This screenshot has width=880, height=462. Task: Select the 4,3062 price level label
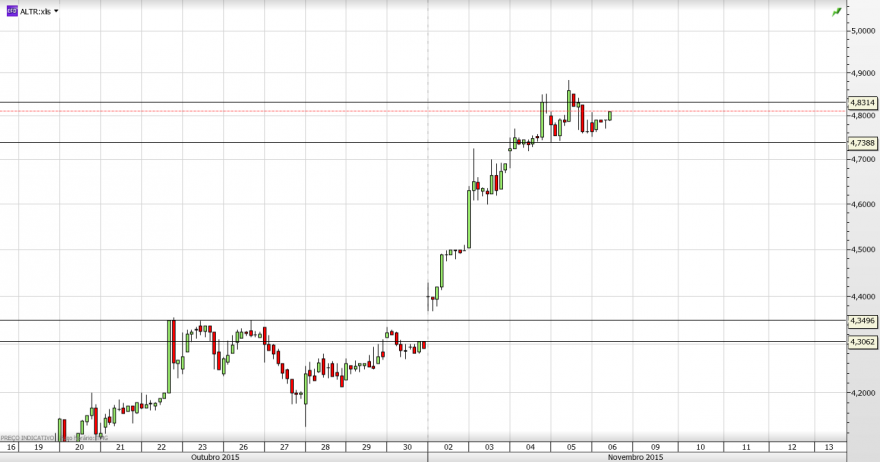[862, 341]
